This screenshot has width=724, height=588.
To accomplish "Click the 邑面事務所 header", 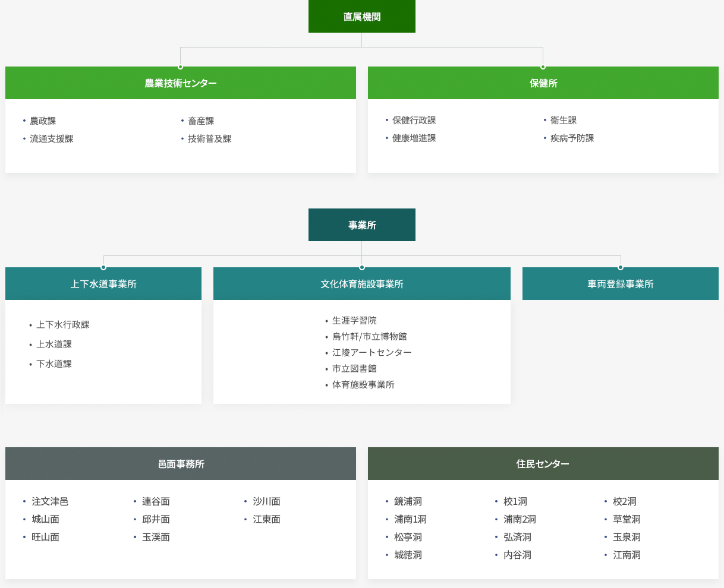I will coord(181,463).
